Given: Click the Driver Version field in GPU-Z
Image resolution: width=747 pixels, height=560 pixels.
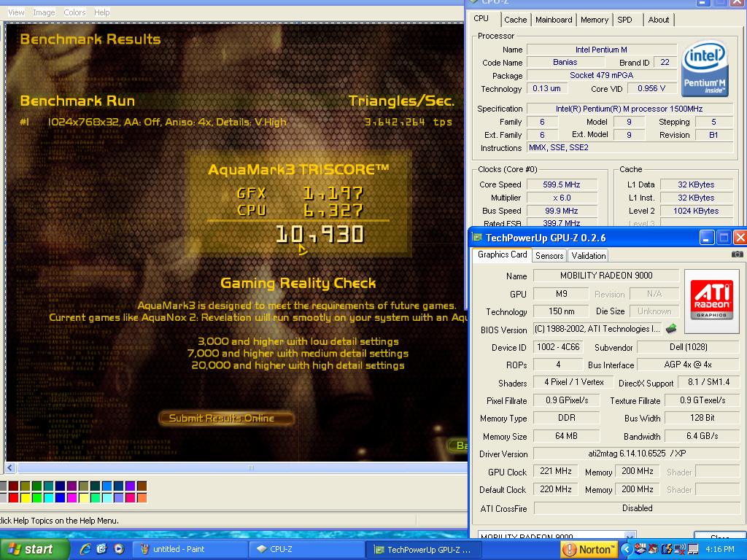Looking at the screenshot, I should pyautogui.click(x=636, y=454).
